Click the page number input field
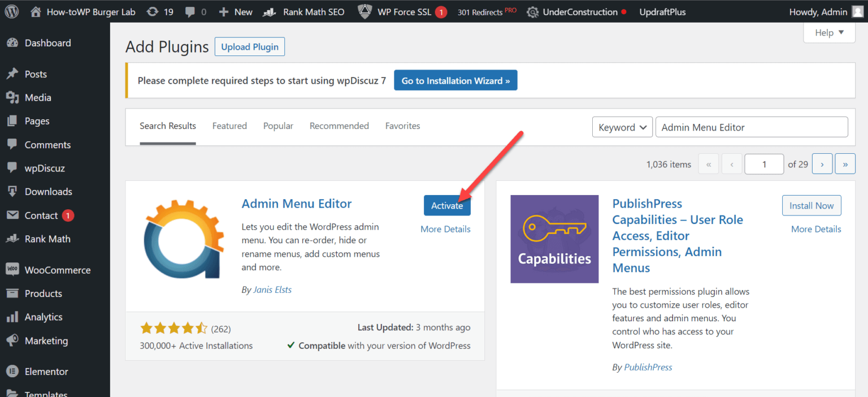 pyautogui.click(x=764, y=163)
